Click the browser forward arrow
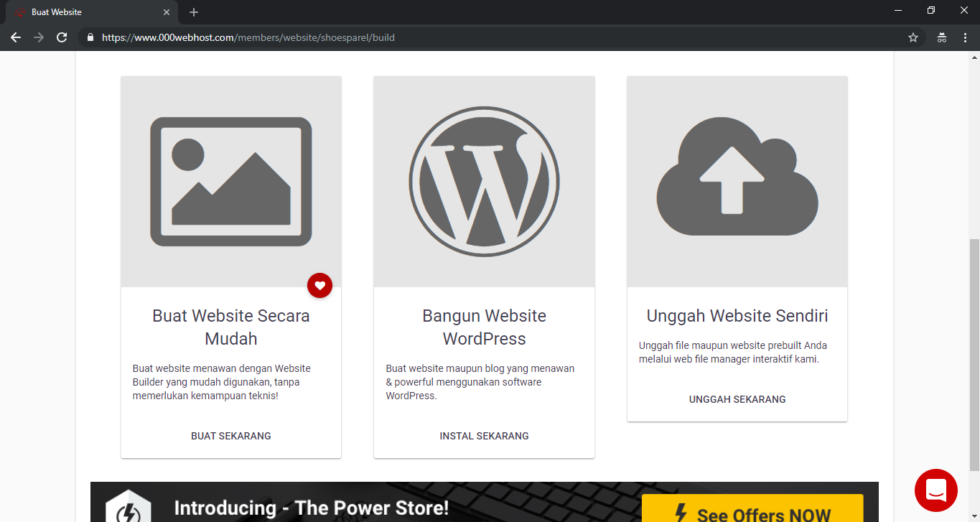This screenshot has width=980, height=522. coord(39,37)
